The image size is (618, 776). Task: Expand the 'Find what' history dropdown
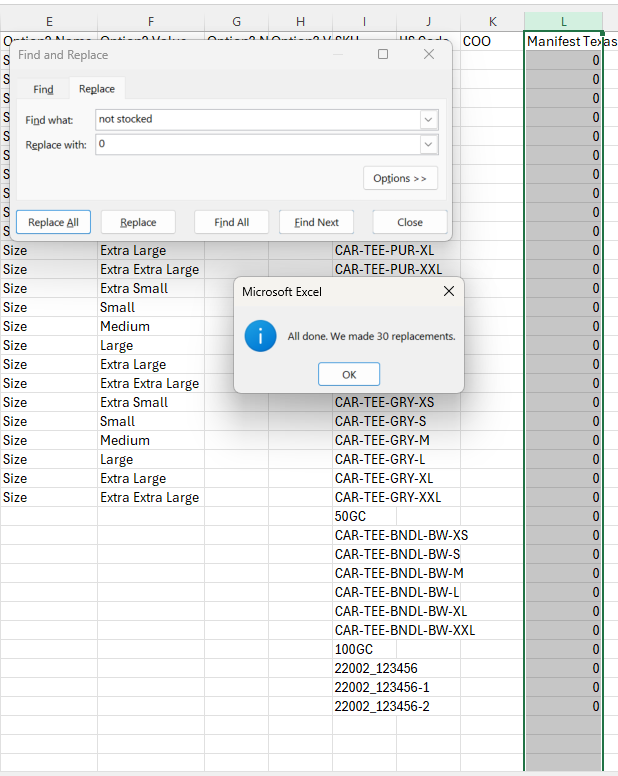click(x=428, y=119)
